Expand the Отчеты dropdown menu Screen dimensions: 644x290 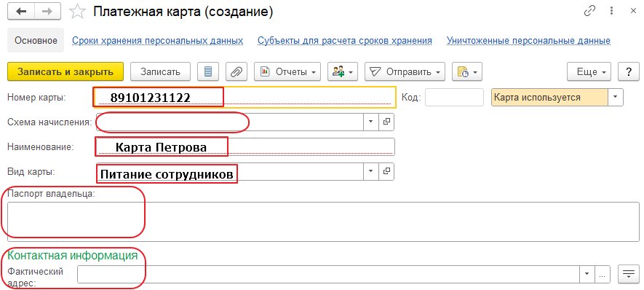point(287,71)
